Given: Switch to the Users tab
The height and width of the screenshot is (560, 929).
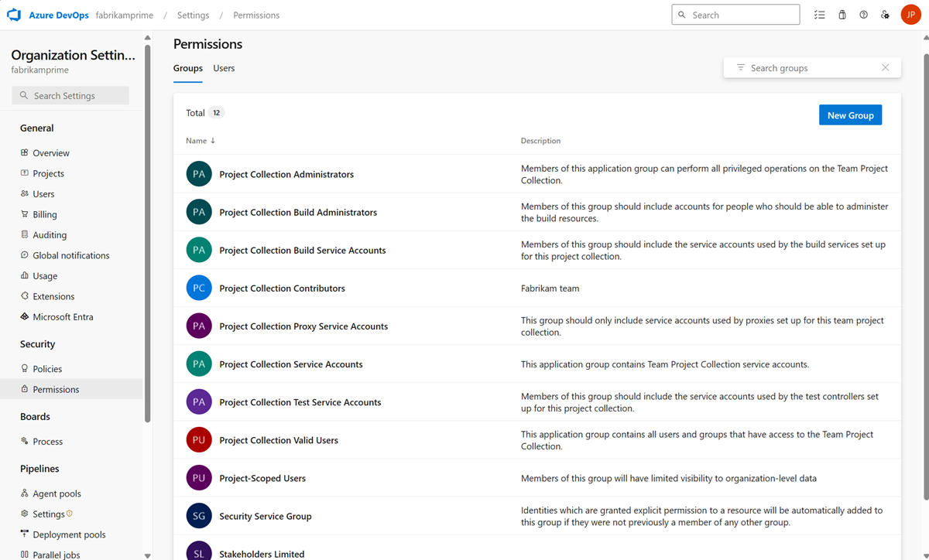Looking at the screenshot, I should tap(224, 68).
